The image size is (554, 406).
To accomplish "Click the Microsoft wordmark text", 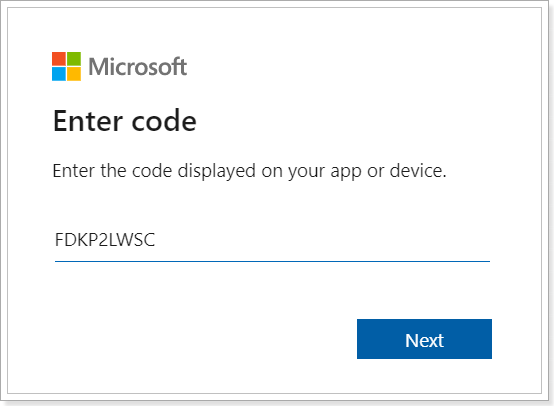I will pyautogui.click(x=138, y=66).
